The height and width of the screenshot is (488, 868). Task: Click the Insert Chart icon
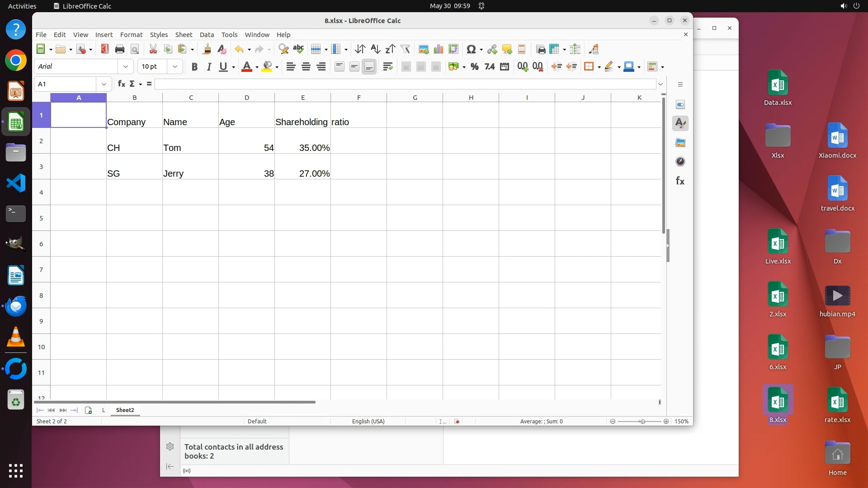[438, 49]
